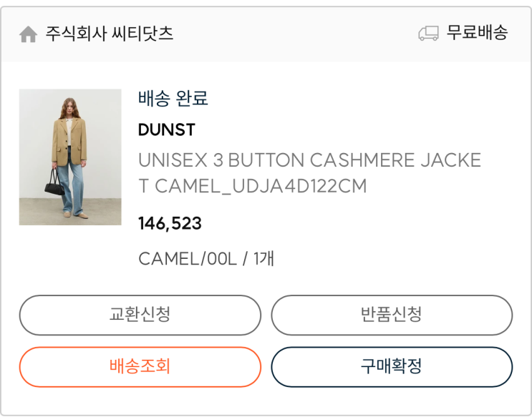
Task: Click the 배송 완료 delivery status
Action: [x=173, y=99]
